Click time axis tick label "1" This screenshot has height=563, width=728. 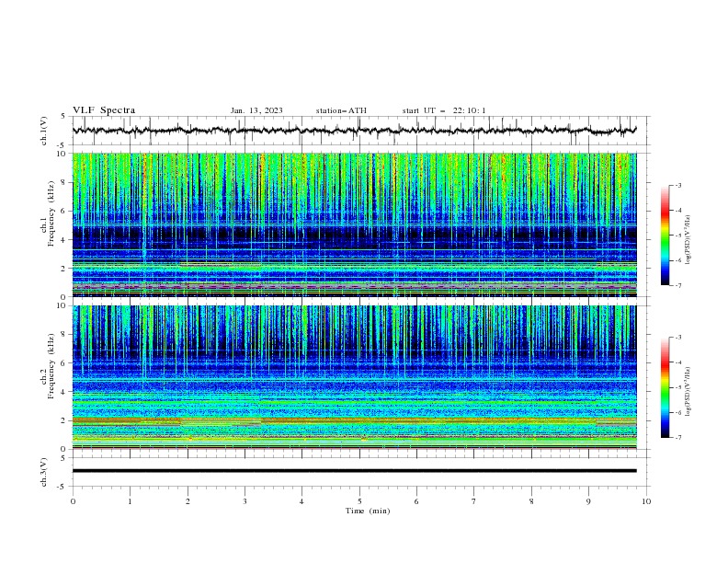point(130,501)
